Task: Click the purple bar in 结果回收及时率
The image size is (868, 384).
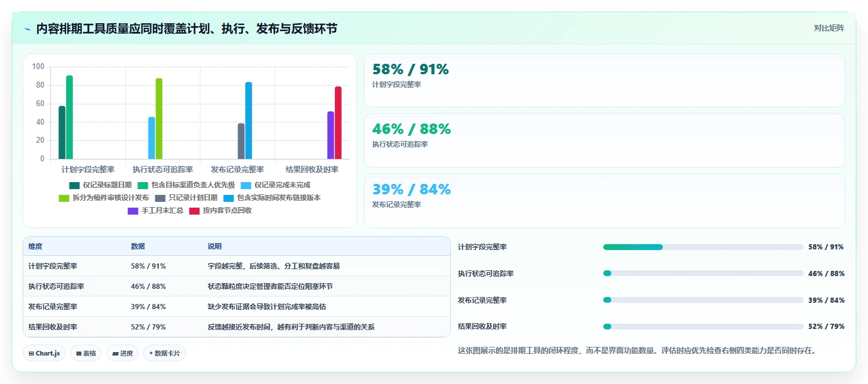Action: [331, 135]
